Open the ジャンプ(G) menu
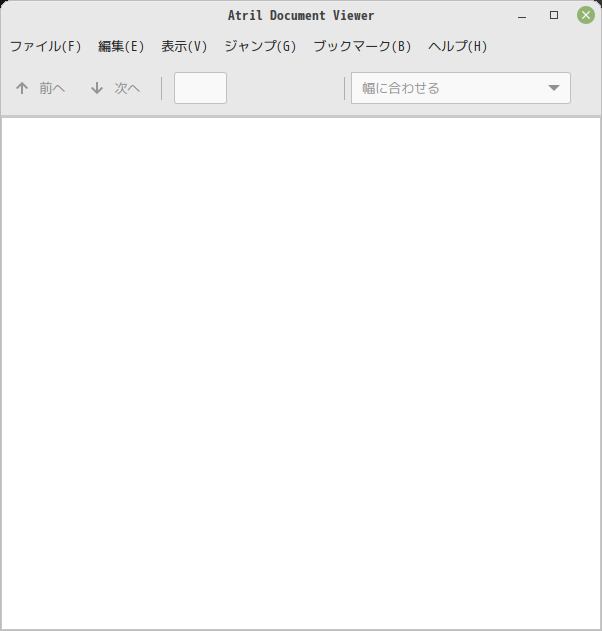 coord(260,46)
